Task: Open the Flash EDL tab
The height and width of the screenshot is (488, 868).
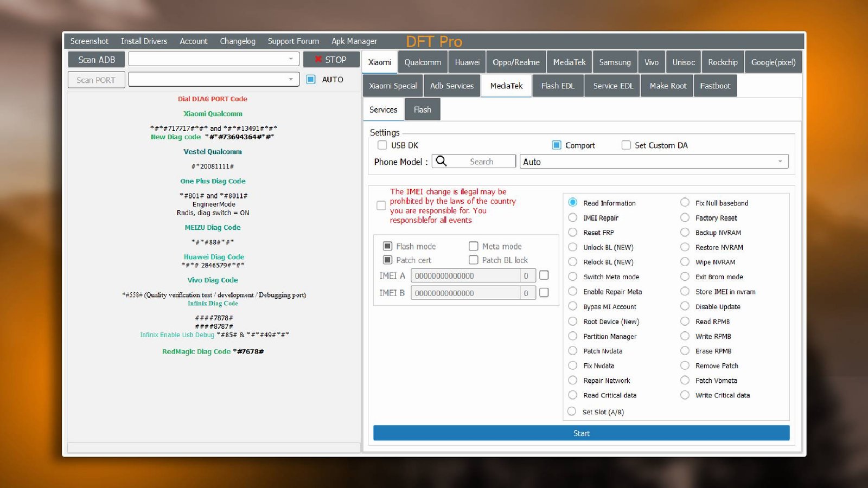Action: tap(557, 86)
